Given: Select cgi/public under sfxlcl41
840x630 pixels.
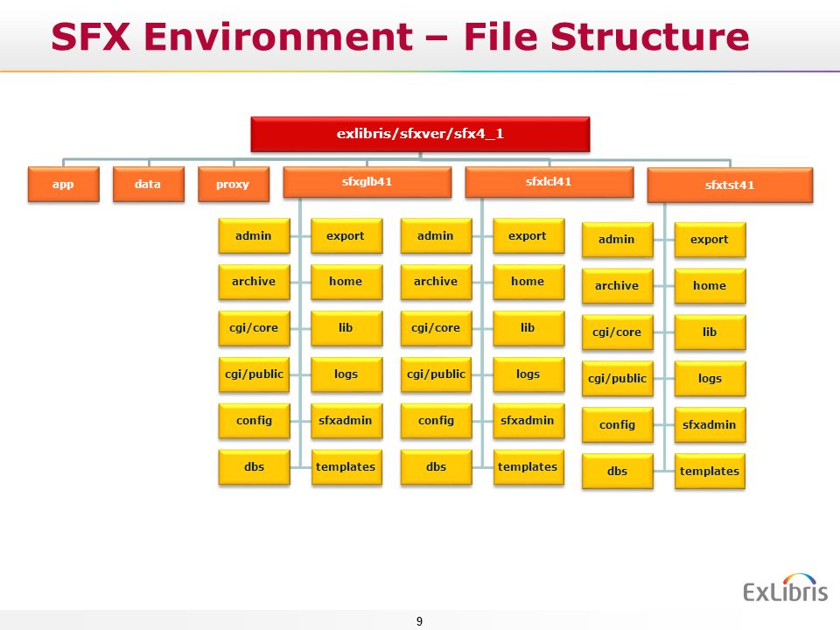Looking at the screenshot, I should point(436,374).
